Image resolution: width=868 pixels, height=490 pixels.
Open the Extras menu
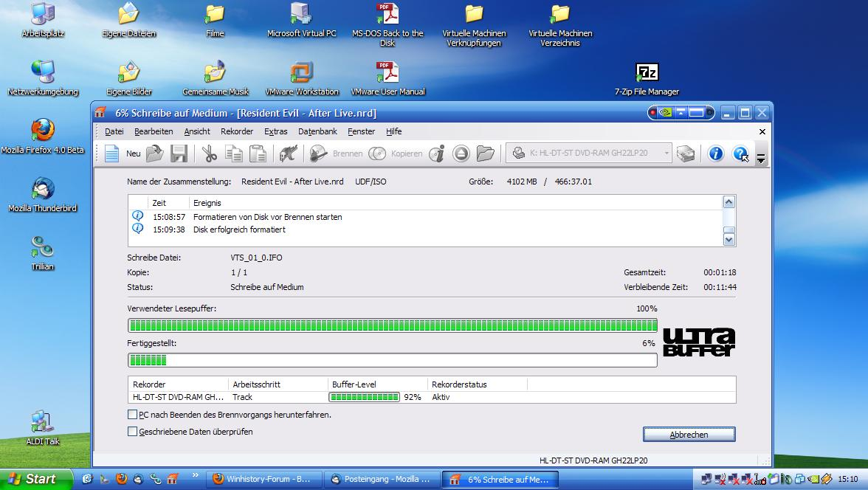click(275, 131)
